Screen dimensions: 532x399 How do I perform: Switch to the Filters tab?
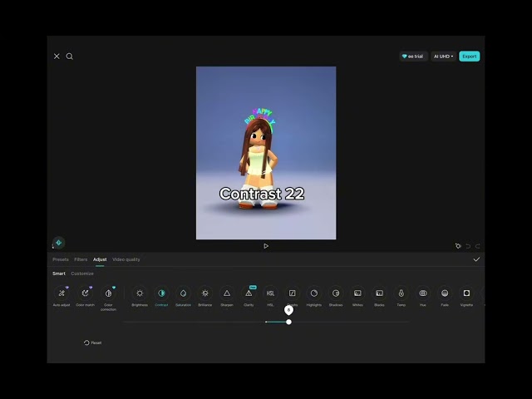coord(81,259)
